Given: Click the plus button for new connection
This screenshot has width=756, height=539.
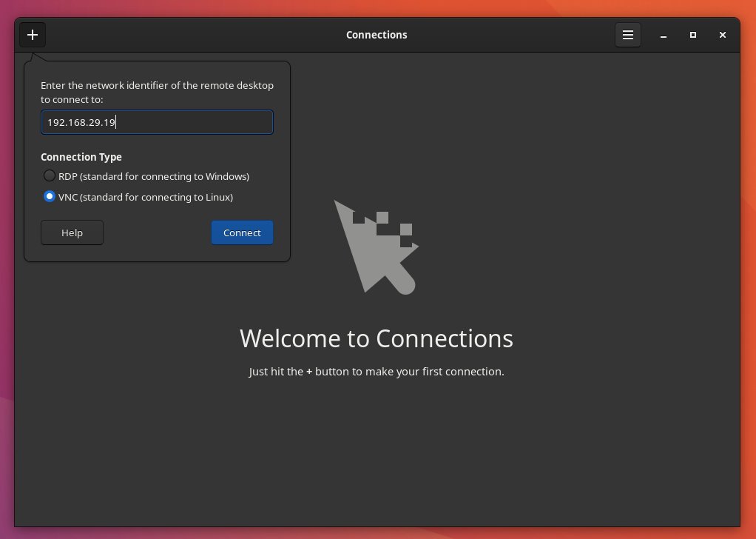Looking at the screenshot, I should 33,35.
